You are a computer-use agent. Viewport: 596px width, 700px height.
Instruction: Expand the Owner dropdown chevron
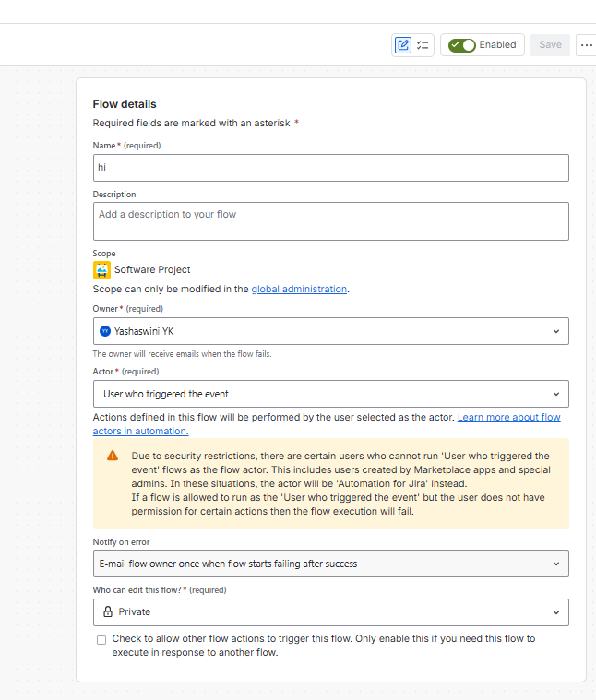coord(556,331)
